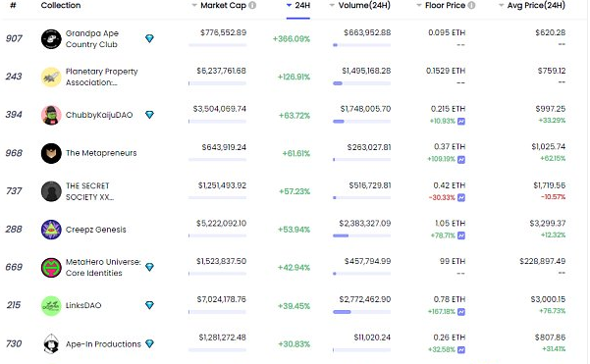This screenshot has width=590, height=364.
Task: Open The Metapreneurs collection name link
Action: [101, 153]
